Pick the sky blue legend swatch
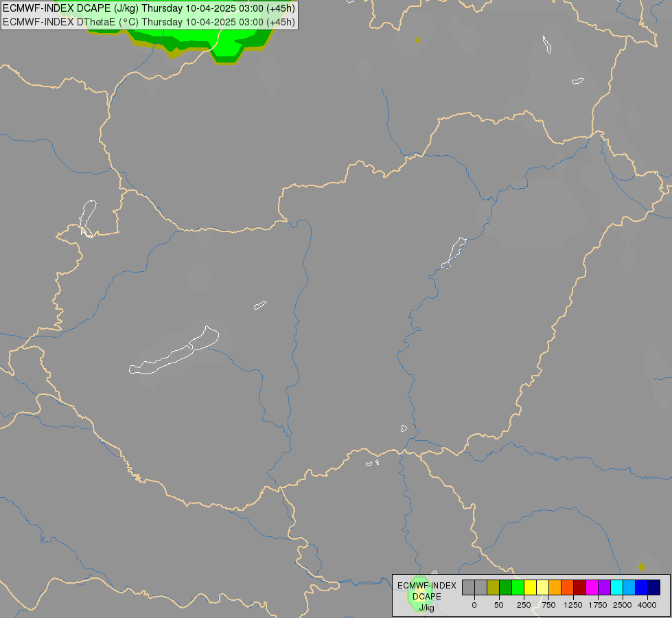This screenshot has height=618, width=672. (629, 588)
